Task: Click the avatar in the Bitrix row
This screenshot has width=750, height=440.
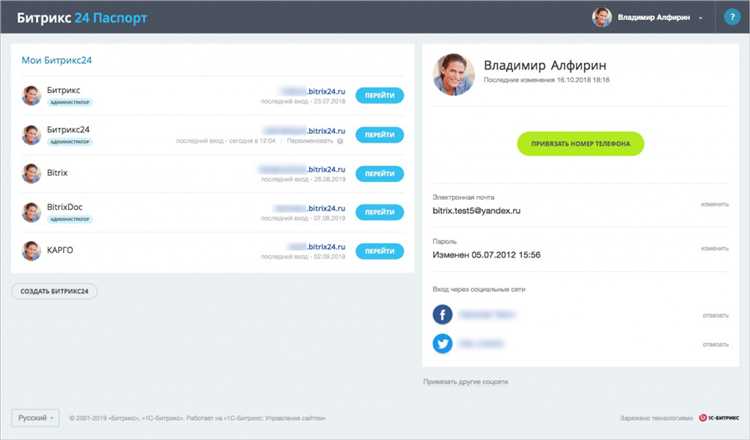Action: [32, 173]
